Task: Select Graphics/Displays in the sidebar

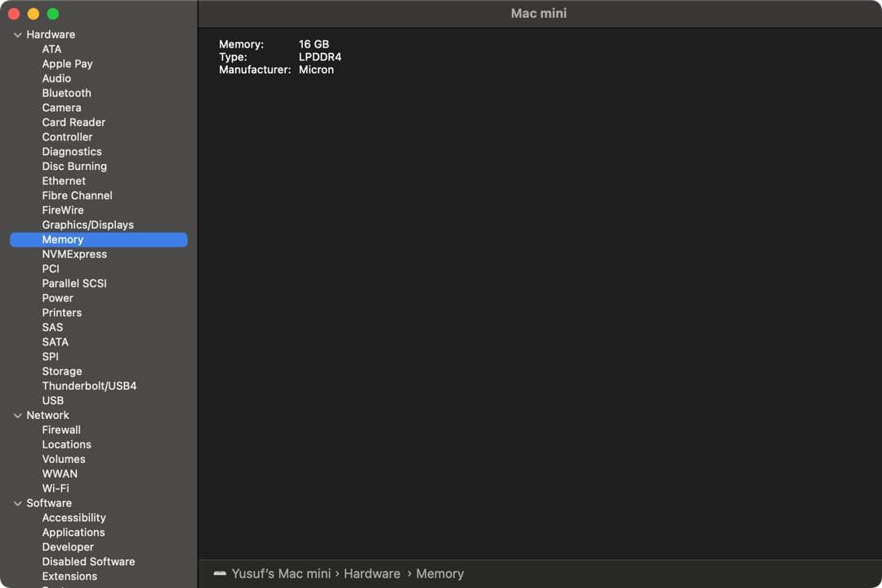Action: tap(87, 225)
